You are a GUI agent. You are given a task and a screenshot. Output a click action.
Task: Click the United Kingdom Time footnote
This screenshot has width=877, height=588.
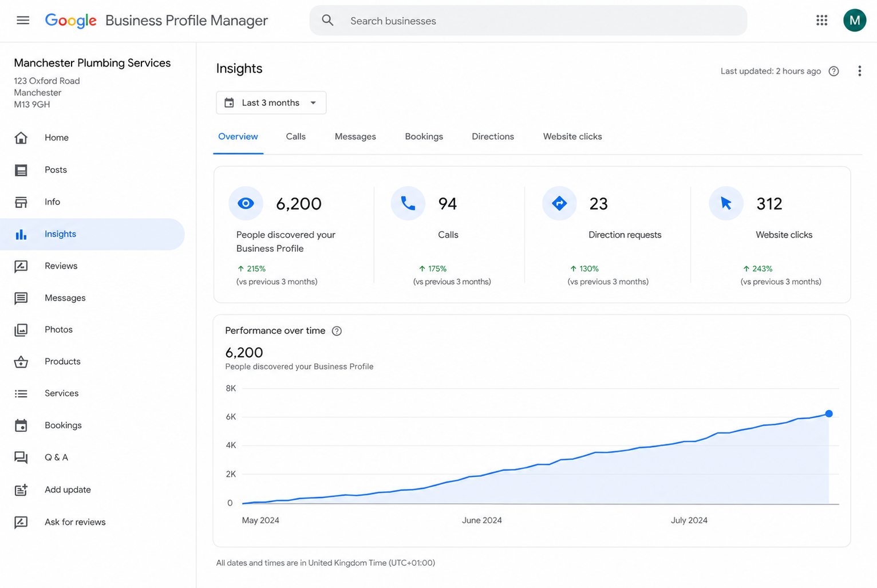click(x=326, y=563)
